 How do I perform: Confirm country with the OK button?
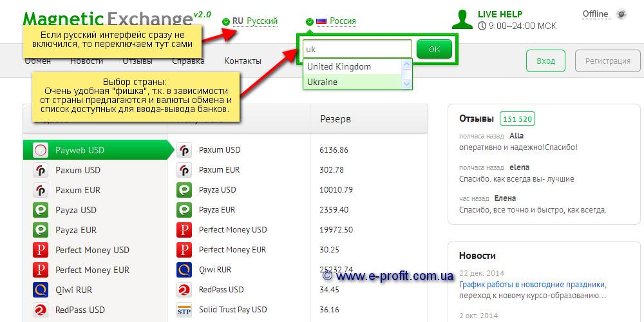[434, 49]
